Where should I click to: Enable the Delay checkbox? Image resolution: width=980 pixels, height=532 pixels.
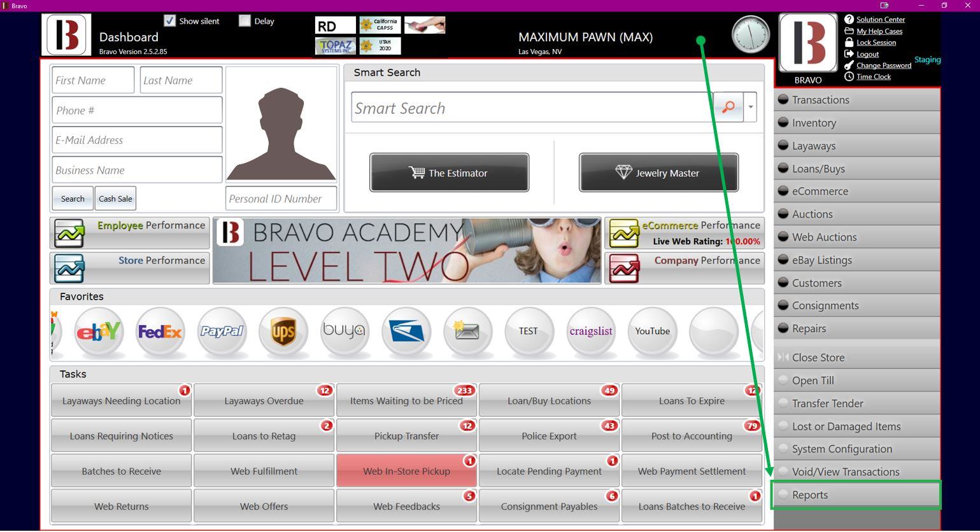(245, 21)
